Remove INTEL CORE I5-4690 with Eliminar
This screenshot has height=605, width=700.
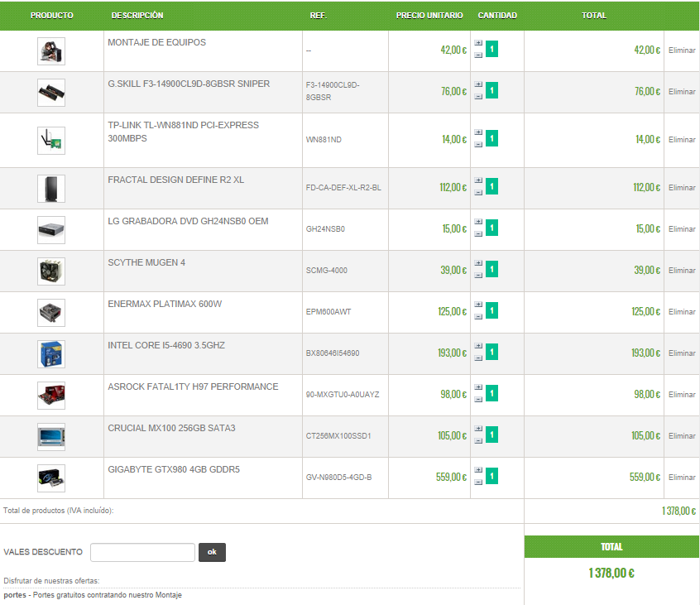pos(682,353)
